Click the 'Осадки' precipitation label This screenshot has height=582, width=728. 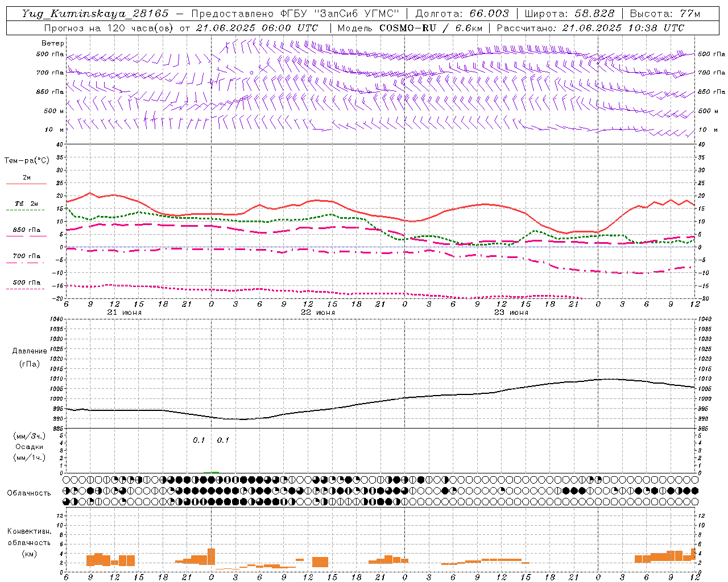pyautogui.click(x=30, y=447)
